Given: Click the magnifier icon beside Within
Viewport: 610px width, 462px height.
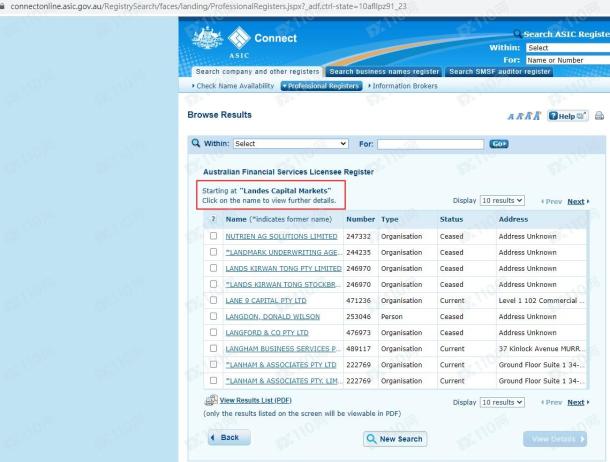Looking at the screenshot, I should click(196, 143).
